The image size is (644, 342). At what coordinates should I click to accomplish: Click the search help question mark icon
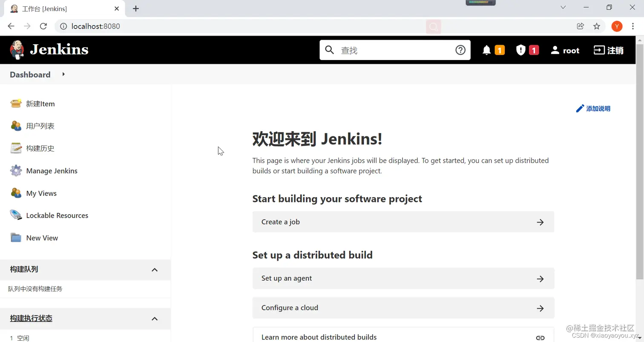pyautogui.click(x=460, y=50)
